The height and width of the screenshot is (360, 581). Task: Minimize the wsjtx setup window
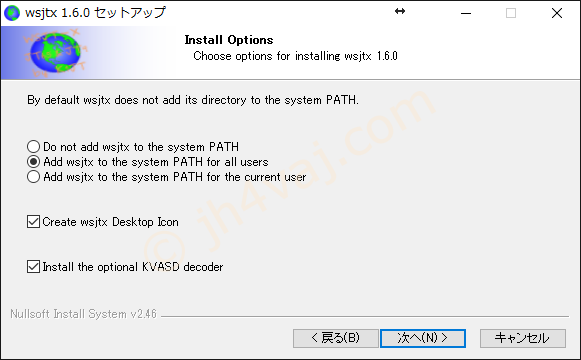point(466,13)
